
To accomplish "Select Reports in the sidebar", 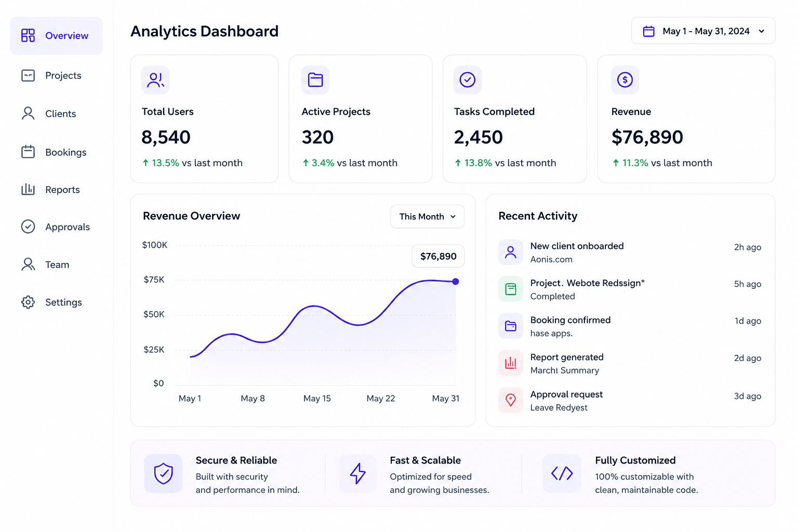I will pyautogui.click(x=62, y=190).
